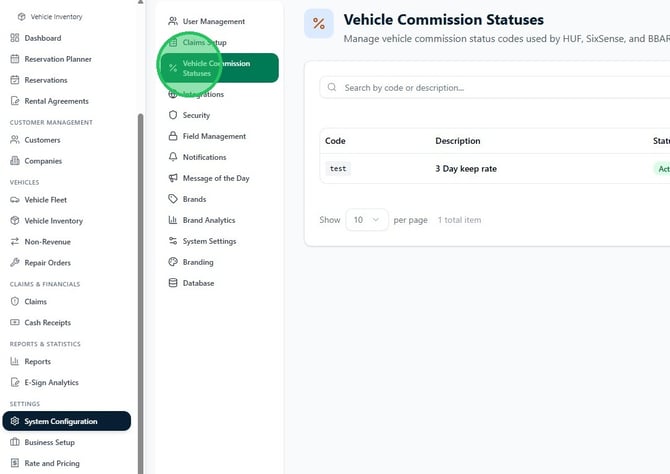Click the search by code or description field
This screenshot has width=670, height=474.
494,88
